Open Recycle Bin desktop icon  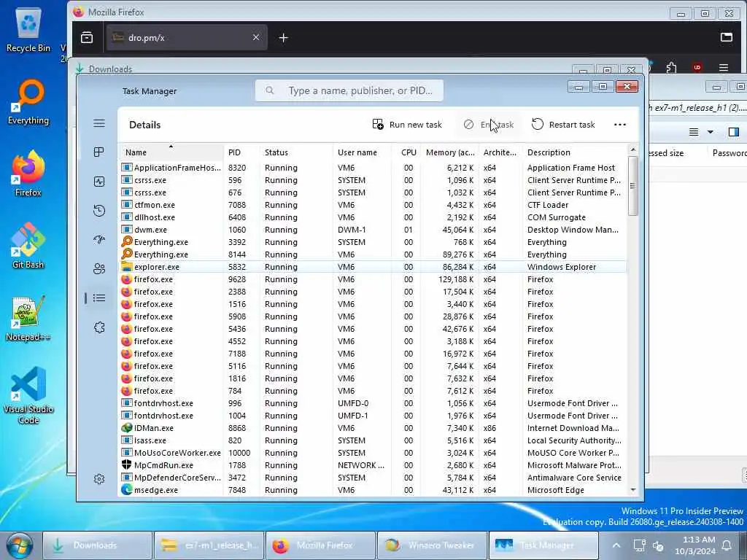pyautogui.click(x=28, y=31)
